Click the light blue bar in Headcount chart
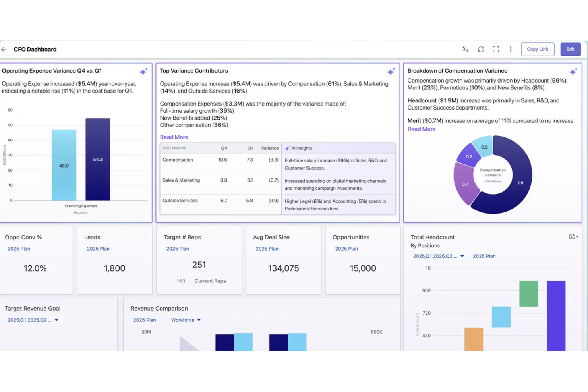This screenshot has height=392, width=588. pos(501,317)
